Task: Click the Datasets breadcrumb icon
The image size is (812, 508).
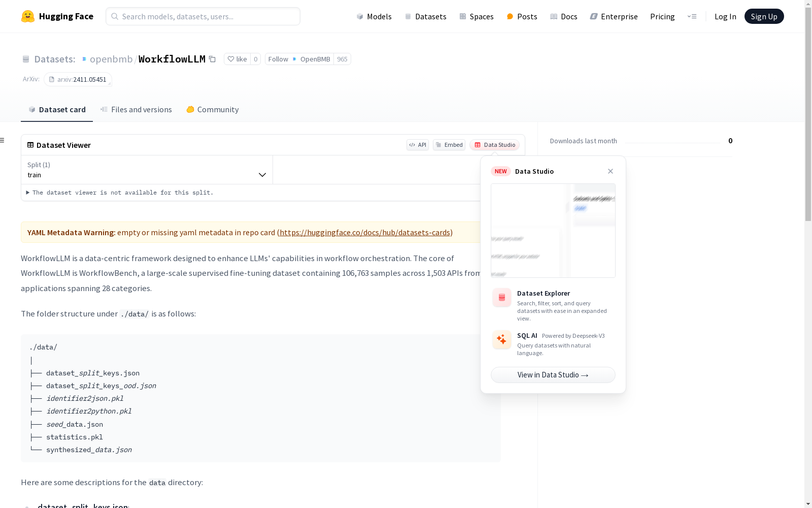Action: (x=26, y=59)
